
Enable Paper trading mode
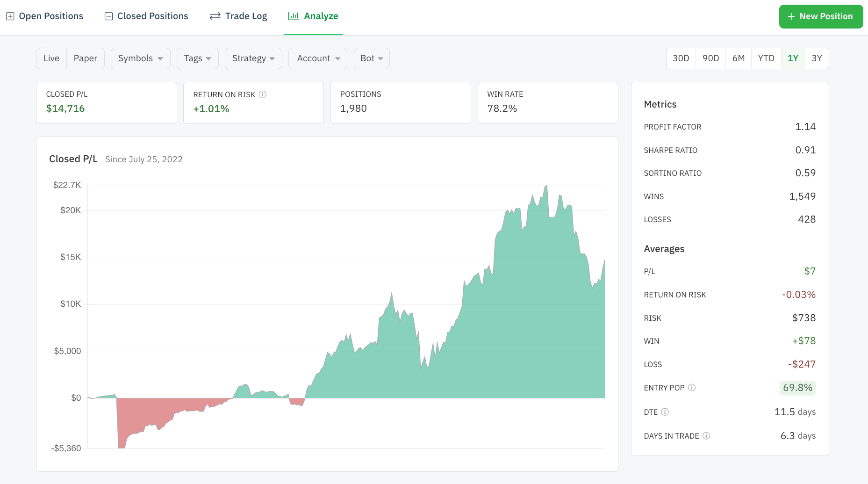85,58
